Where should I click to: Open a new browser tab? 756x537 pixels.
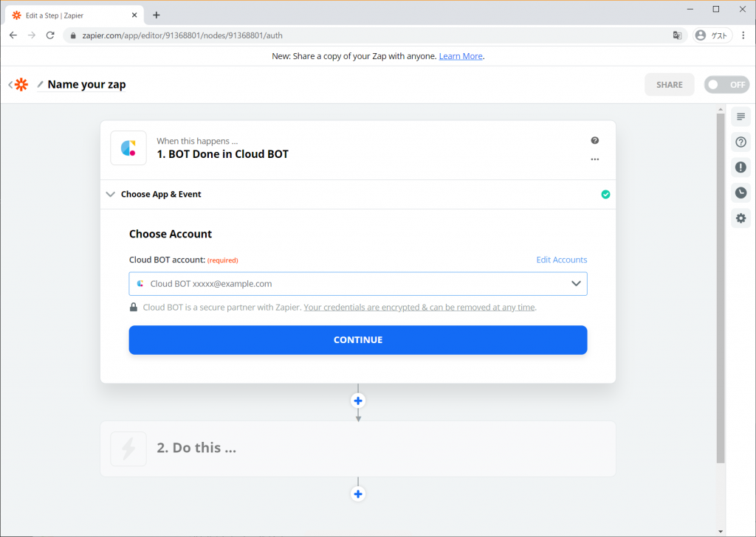click(x=157, y=15)
